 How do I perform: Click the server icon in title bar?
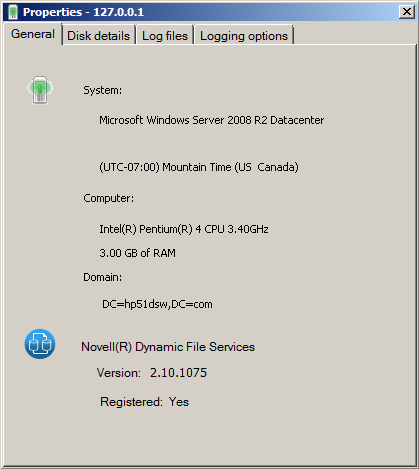13,12
